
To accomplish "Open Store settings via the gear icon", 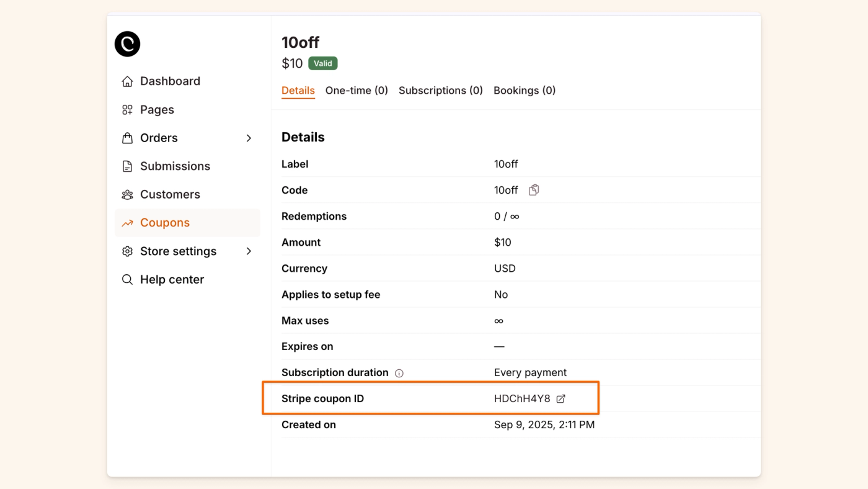I will point(127,251).
